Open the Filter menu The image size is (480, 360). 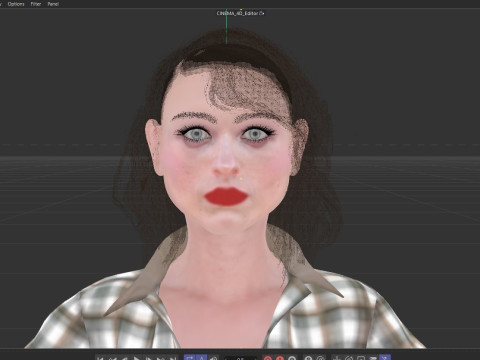click(36, 4)
